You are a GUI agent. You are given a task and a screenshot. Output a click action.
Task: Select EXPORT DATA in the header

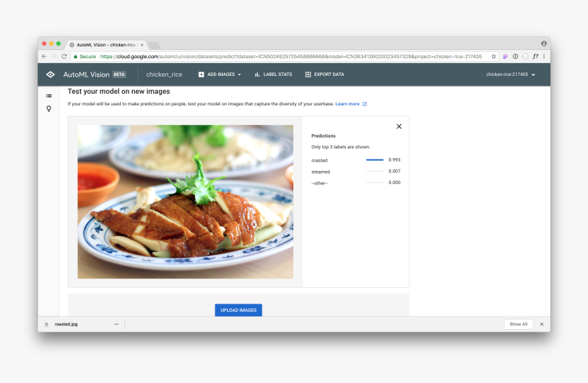point(324,75)
